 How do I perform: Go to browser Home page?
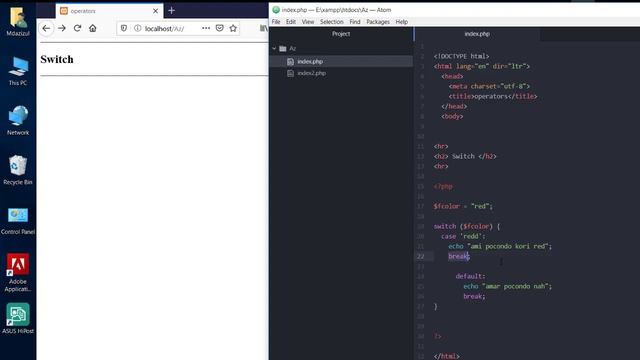(x=93, y=28)
